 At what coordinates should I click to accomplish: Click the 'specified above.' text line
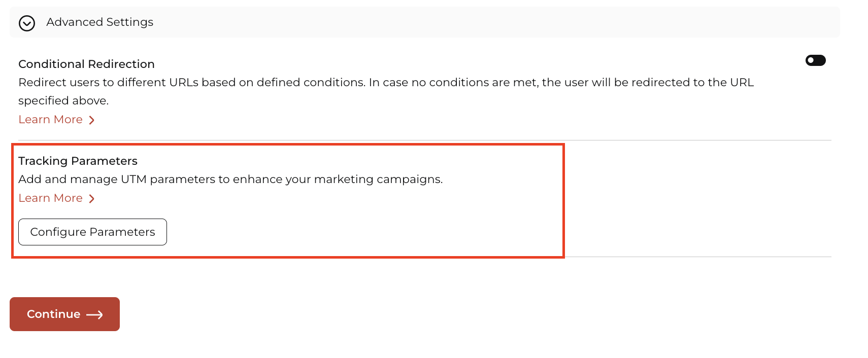63,101
